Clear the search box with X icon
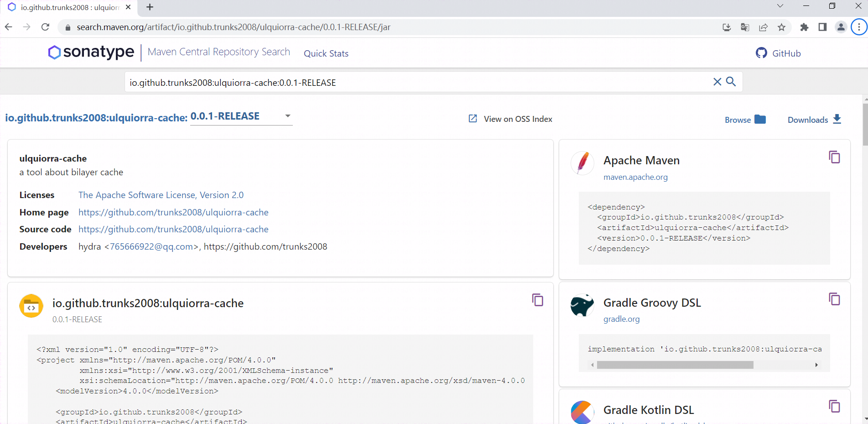 (717, 82)
